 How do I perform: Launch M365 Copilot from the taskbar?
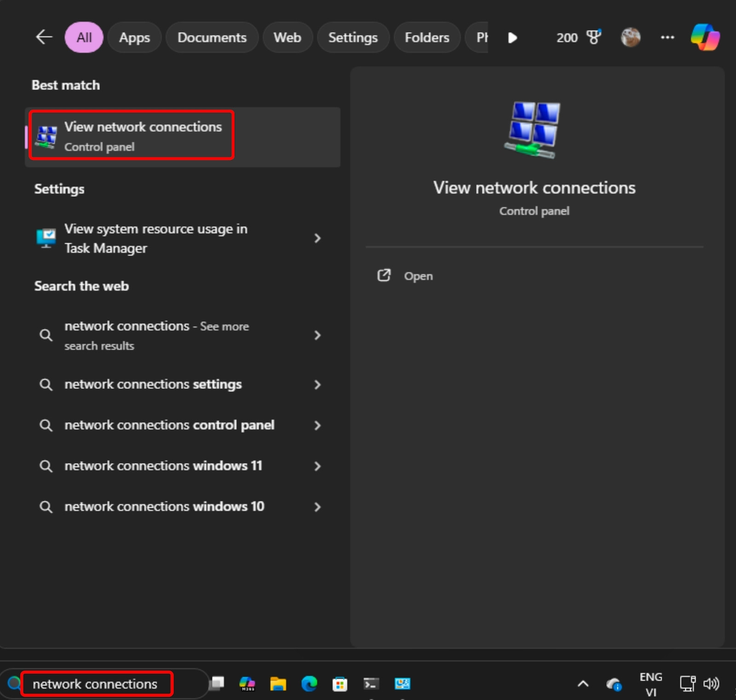coord(247,684)
